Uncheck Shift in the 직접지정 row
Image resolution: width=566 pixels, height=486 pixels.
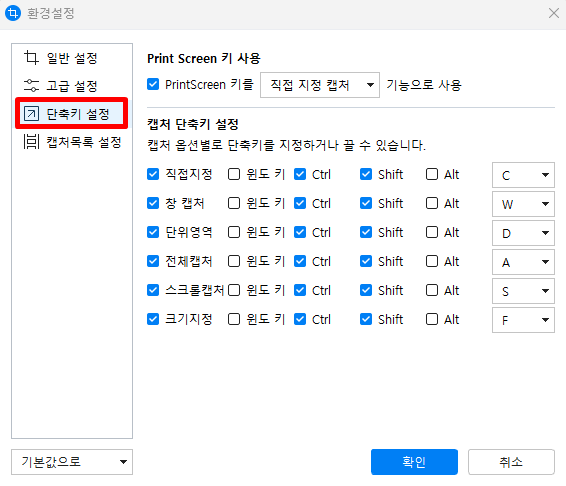pos(366,174)
